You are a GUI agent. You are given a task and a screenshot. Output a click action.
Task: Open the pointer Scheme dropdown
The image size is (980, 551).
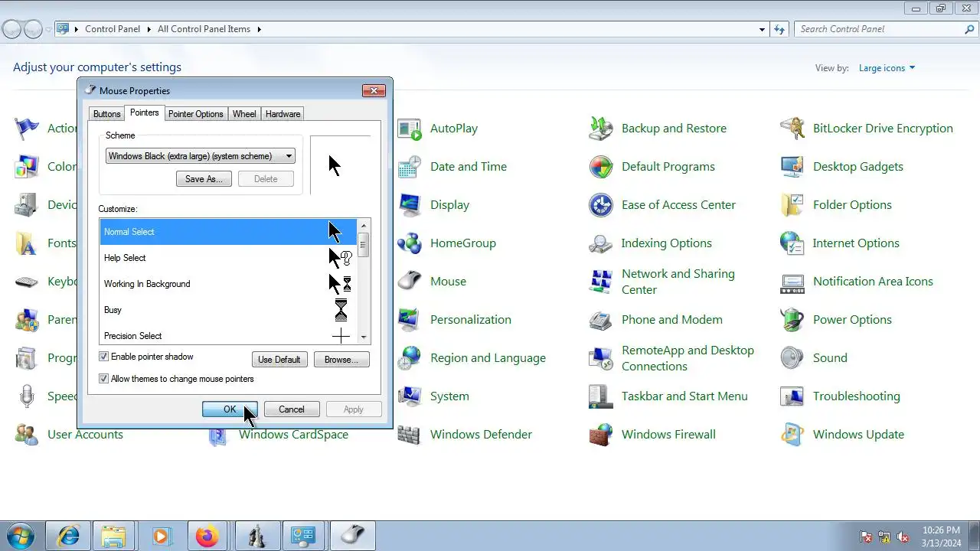coord(201,156)
